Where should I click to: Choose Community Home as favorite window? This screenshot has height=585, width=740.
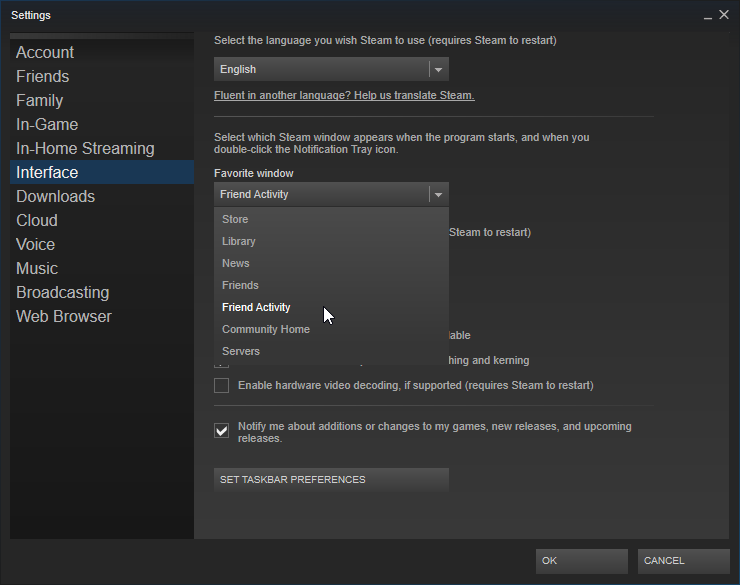coord(331,329)
